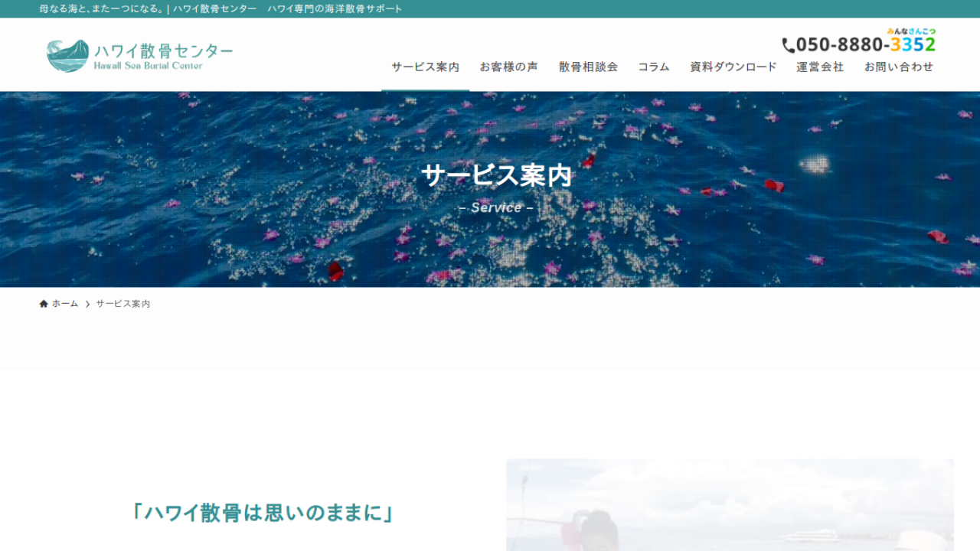Click the – Service – subtitle
Screen dimensions: 980x551
pos(496,207)
